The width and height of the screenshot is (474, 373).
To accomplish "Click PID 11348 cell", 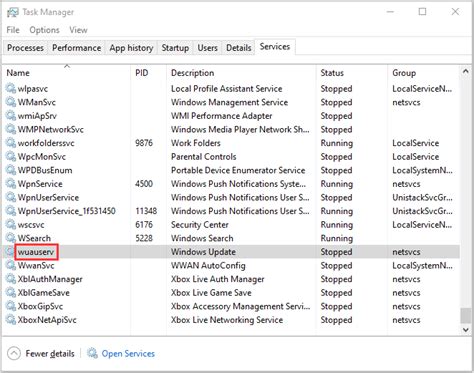I will coord(146,211).
